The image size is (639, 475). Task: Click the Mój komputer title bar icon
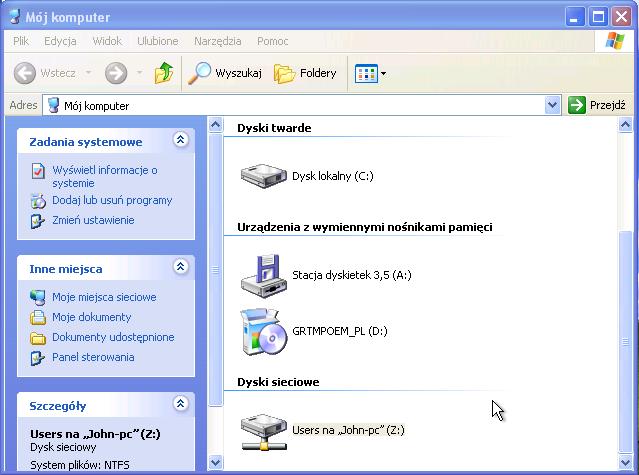tap(15, 17)
